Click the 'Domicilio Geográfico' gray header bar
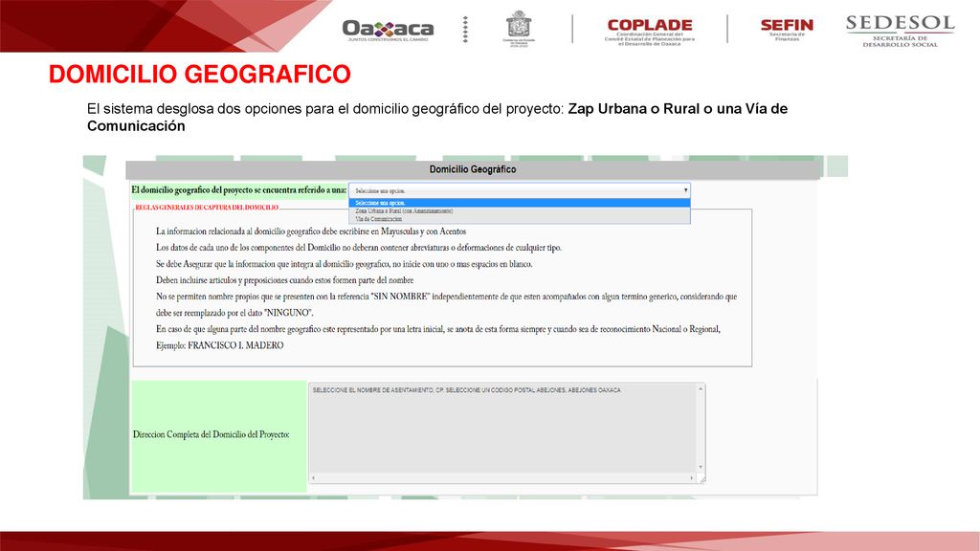The image size is (980, 551). pos(473,169)
